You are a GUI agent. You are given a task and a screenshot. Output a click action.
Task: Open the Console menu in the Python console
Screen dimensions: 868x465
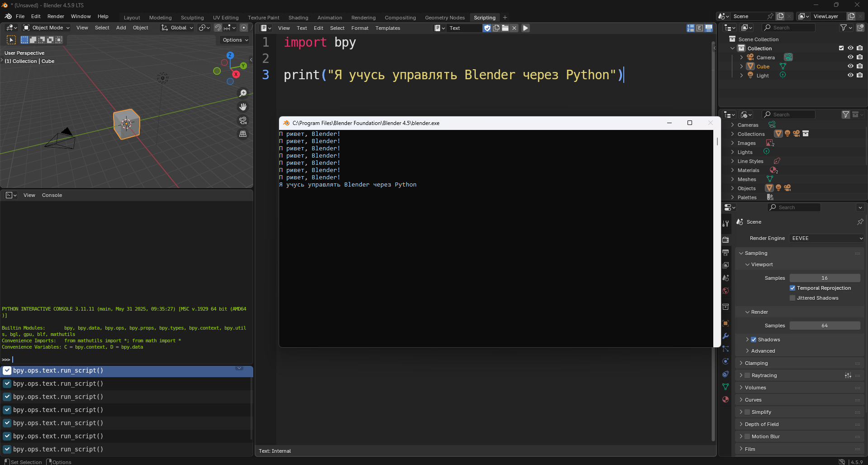52,195
